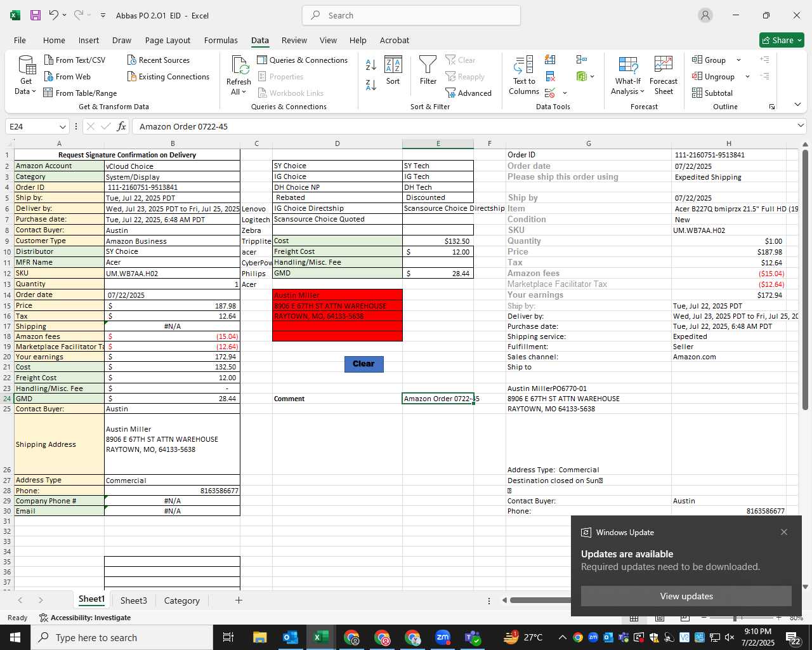Screen dimensions: 812x650
Task: Click the zoom slider handle
Action: point(735,618)
